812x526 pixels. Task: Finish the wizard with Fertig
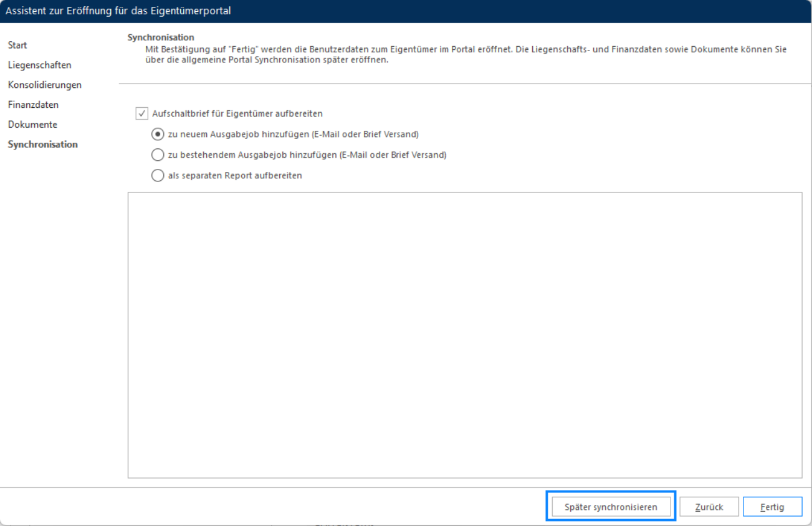point(772,507)
